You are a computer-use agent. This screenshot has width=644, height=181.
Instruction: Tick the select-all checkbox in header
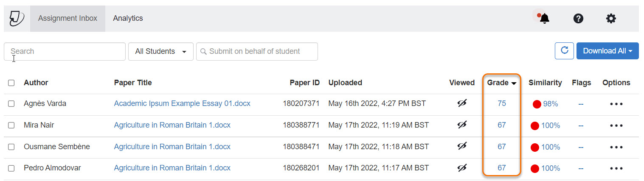pyautogui.click(x=11, y=83)
